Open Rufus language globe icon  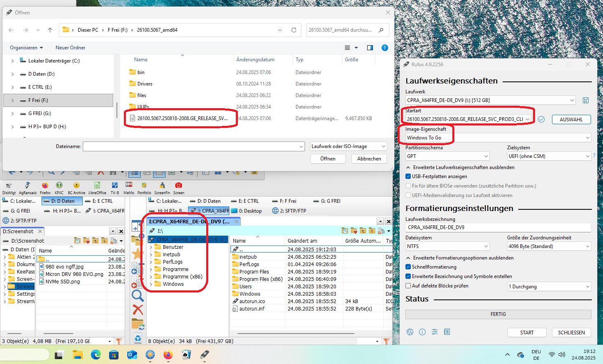click(x=410, y=332)
